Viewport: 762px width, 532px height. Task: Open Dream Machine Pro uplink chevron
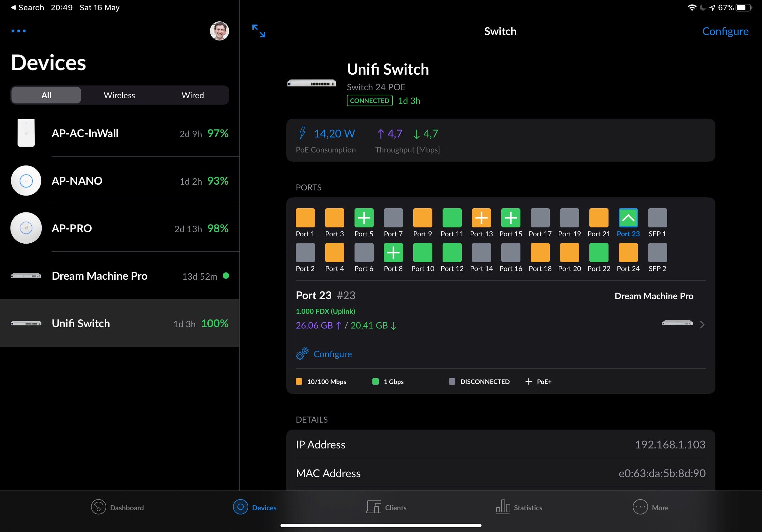point(702,325)
